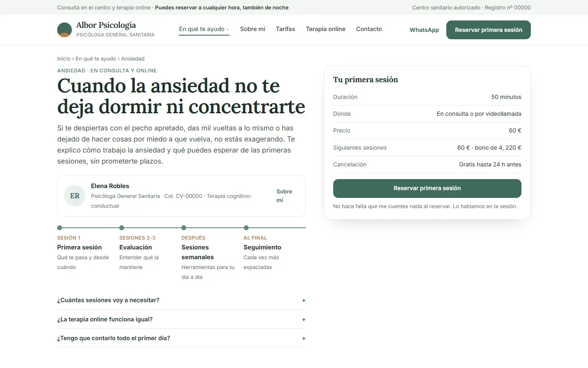Go to the "Sobre mí" navigation item

click(253, 29)
